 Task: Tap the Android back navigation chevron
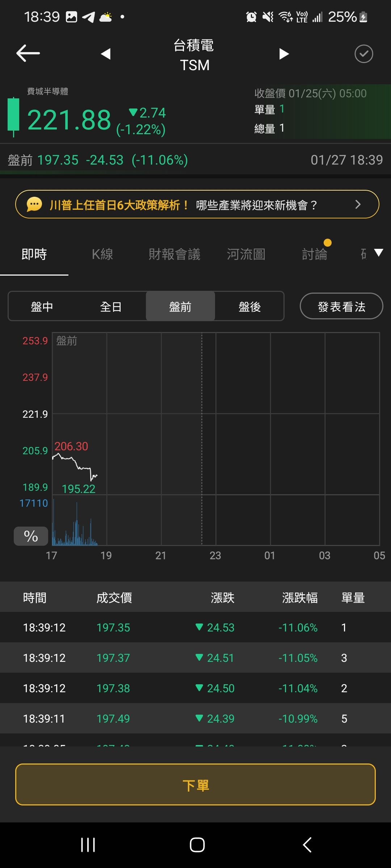[x=307, y=845]
